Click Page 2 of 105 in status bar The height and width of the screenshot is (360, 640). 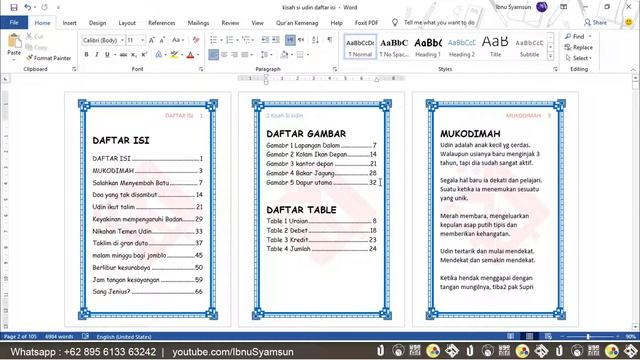click(x=20, y=337)
